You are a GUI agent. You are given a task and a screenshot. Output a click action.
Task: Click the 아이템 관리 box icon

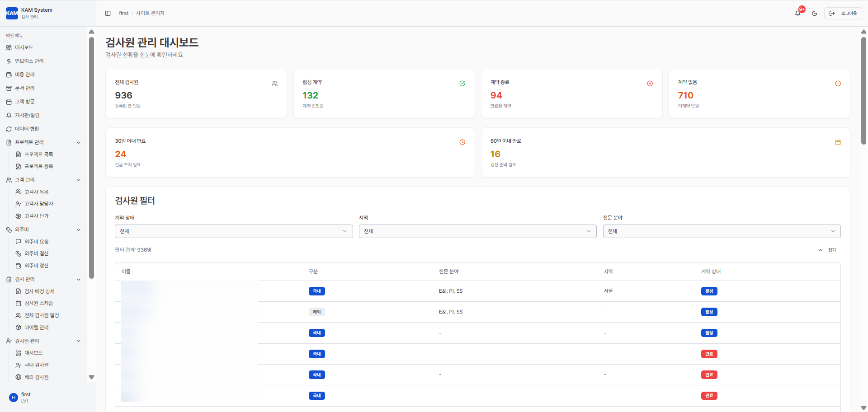19,328
